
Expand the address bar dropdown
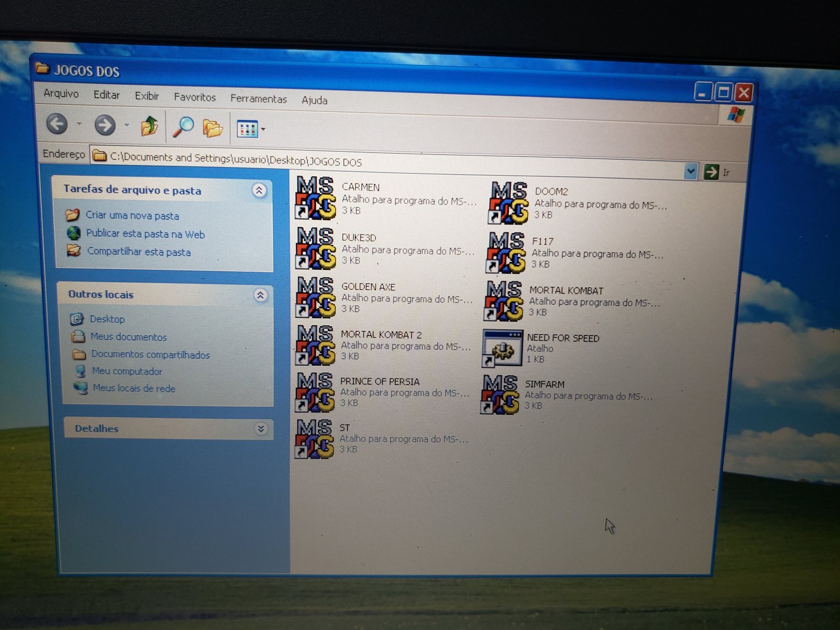point(691,171)
